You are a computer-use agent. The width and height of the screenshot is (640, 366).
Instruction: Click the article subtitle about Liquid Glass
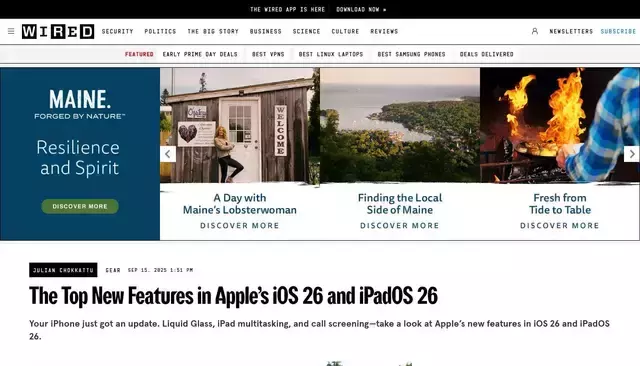point(320,330)
